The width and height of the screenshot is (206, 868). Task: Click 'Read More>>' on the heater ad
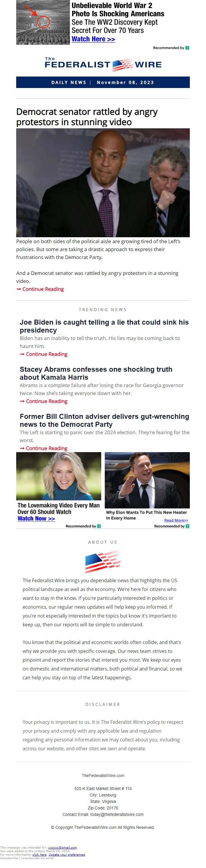[x=176, y=520]
